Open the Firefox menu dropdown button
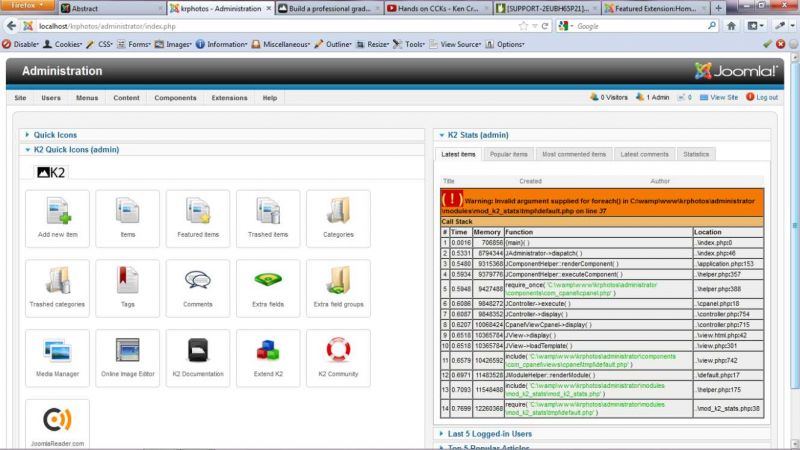Screen dimensions: 800x450 pyautogui.click(x=29, y=6)
